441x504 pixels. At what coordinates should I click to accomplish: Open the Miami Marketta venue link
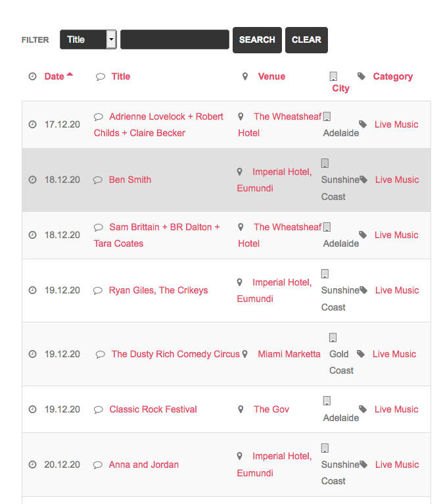coord(289,354)
